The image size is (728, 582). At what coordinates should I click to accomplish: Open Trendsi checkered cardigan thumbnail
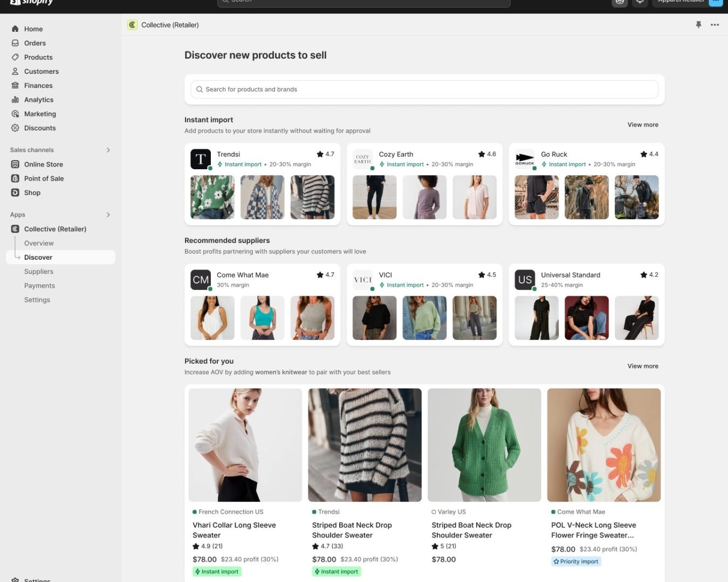click(x=263, y=197)
